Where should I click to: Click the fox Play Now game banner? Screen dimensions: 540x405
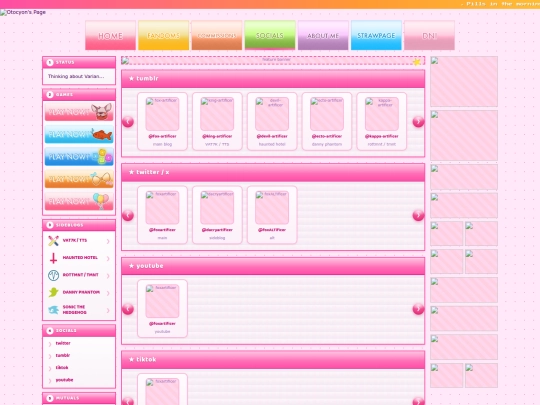pyautogui.click(x=79, y=112)
